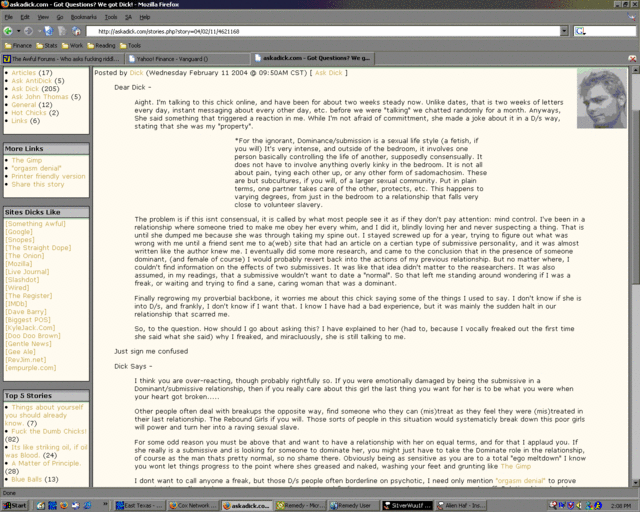Select the askadick.com tab
Viewport: 640px width, 512px height.
pos(313,58)
